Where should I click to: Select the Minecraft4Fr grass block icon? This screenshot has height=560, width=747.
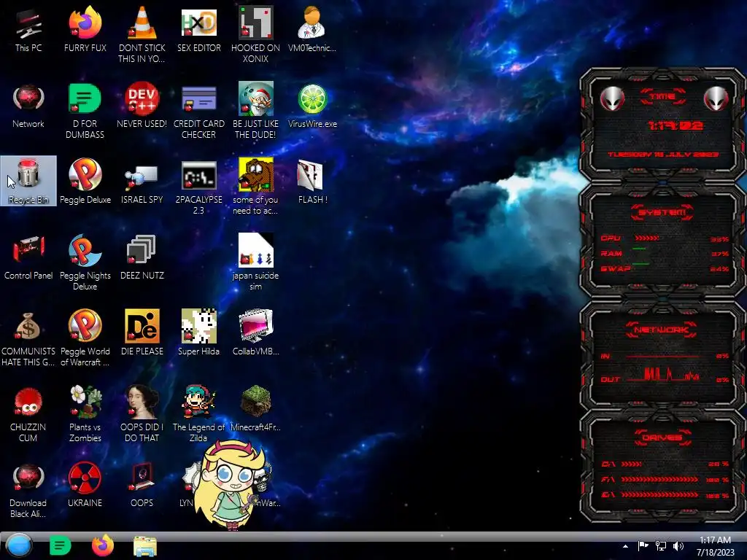[255, 408]
